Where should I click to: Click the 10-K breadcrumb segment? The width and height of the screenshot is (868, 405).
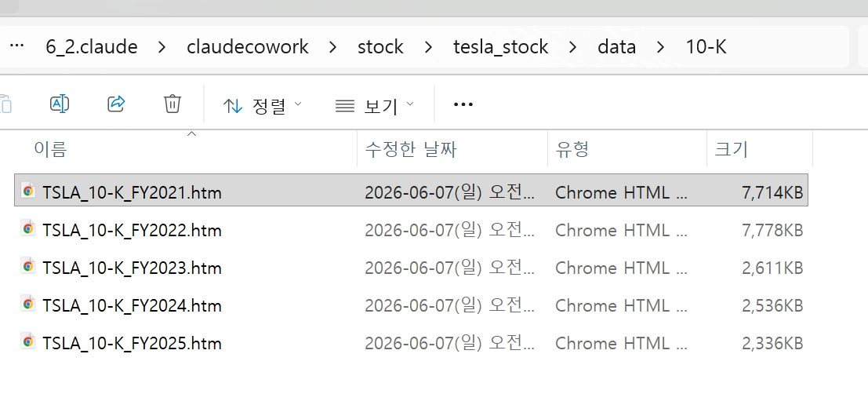coord(706,47)
